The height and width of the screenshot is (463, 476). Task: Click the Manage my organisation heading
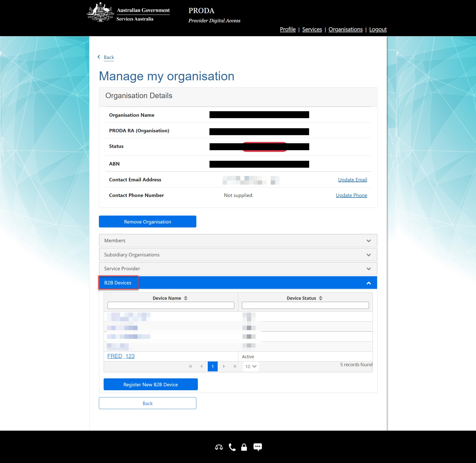coord(167,76)
